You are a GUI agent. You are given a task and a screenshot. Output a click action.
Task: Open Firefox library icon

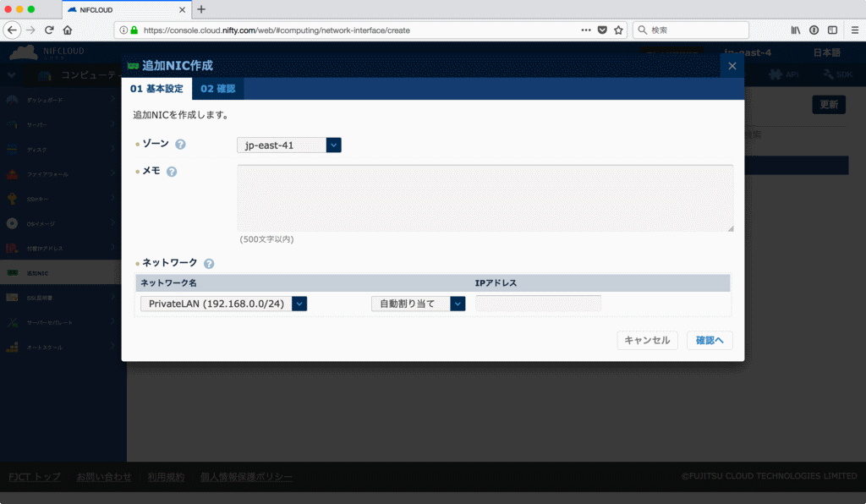[795, 30]
